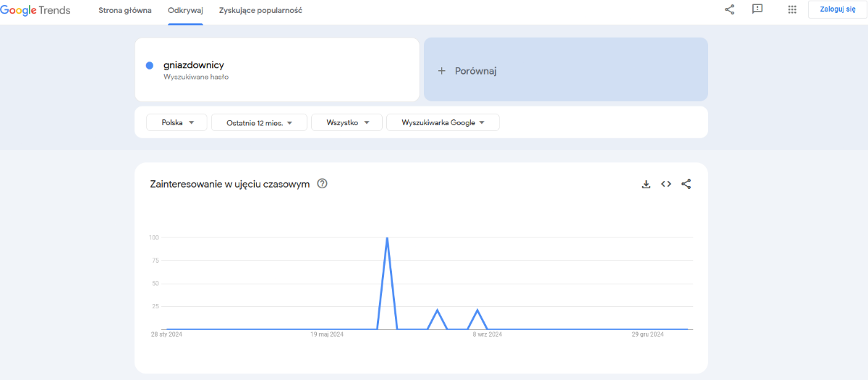
Task: Select the Odkrywaj tab
Action: click(x=185, y=11)
